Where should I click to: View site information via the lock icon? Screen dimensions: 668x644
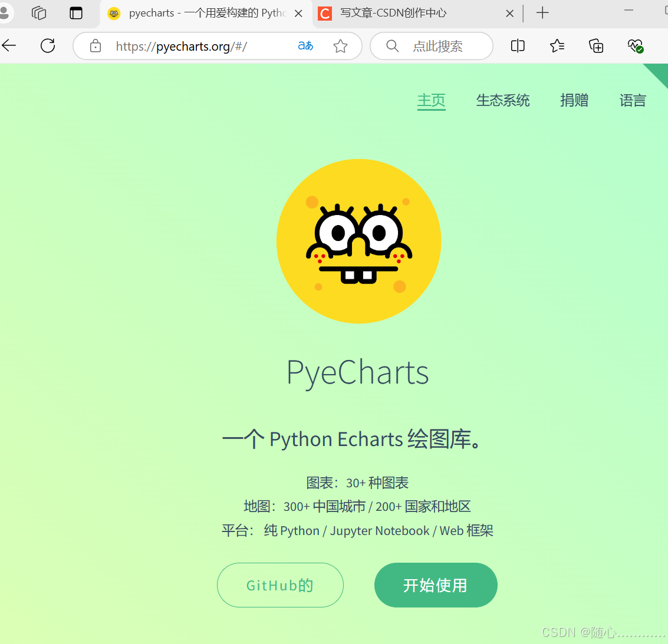point(96,46)
